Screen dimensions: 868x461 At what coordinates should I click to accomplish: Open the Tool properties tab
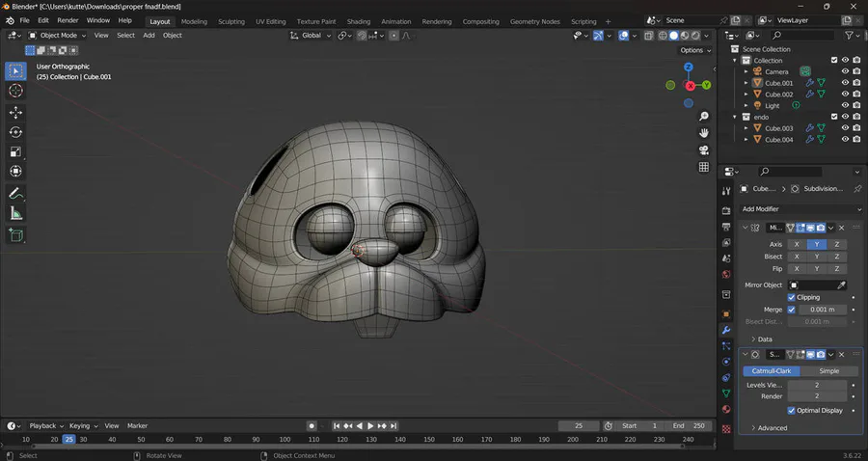click(726, 191)
